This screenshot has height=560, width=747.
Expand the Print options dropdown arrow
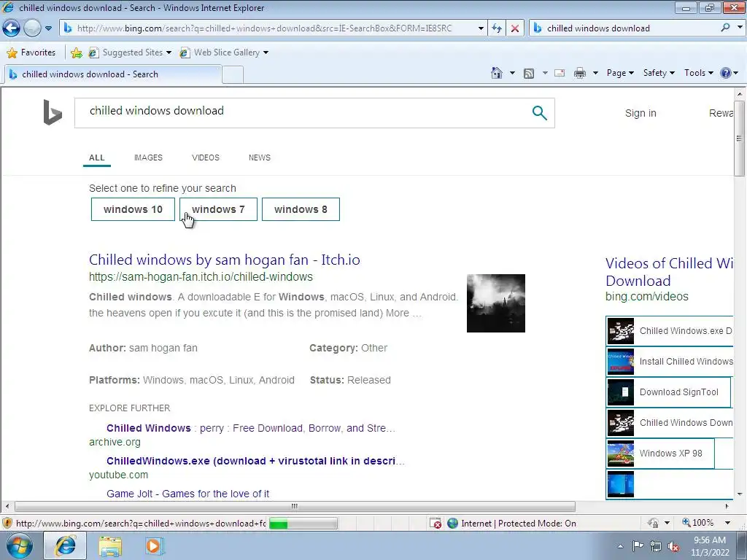click(595, 73)
